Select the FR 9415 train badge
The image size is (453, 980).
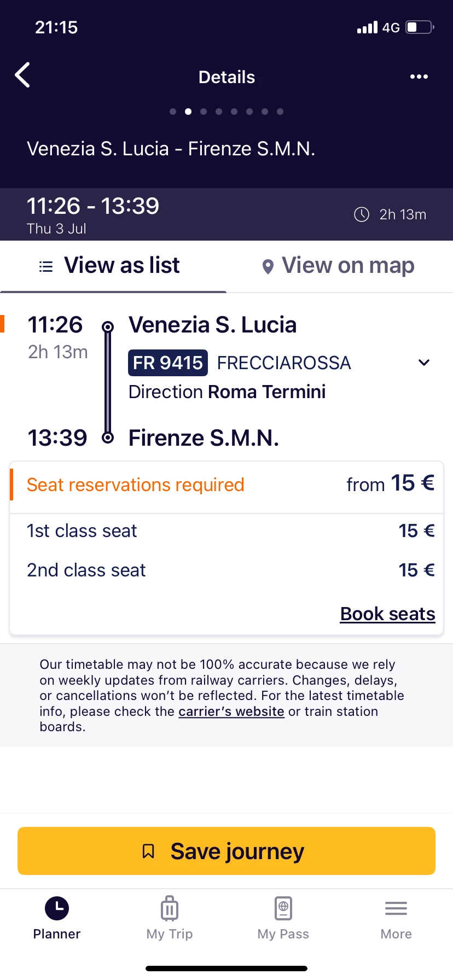tap(168, 363)
